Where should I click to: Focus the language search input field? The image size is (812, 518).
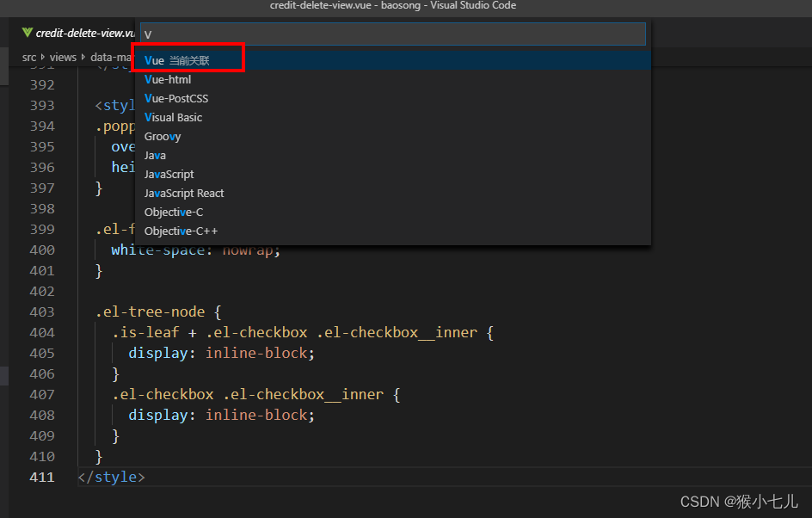point(393,34)
